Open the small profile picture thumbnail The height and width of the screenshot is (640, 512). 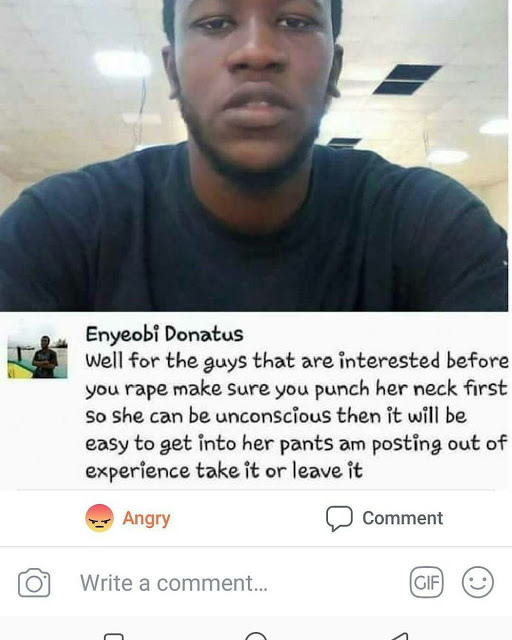click(38, 356)
